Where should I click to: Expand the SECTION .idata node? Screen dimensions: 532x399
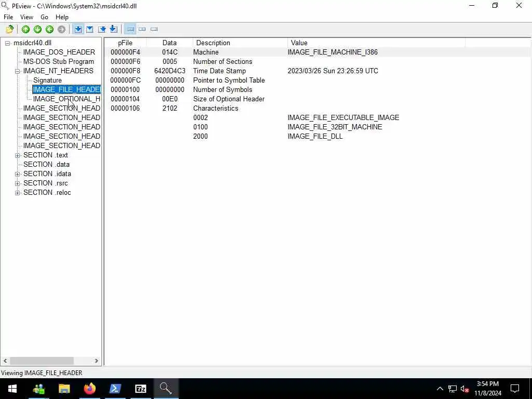pyautogui.click(x=17, y=174)
